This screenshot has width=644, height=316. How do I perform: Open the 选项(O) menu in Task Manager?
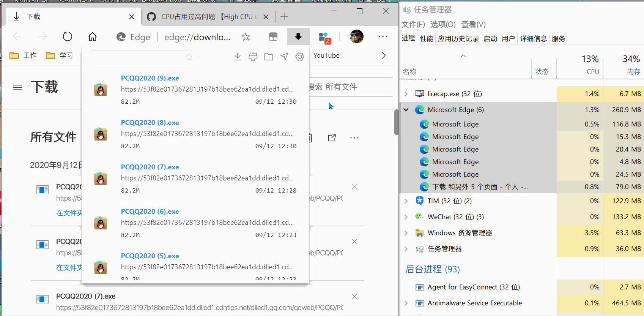click(443, 24)
